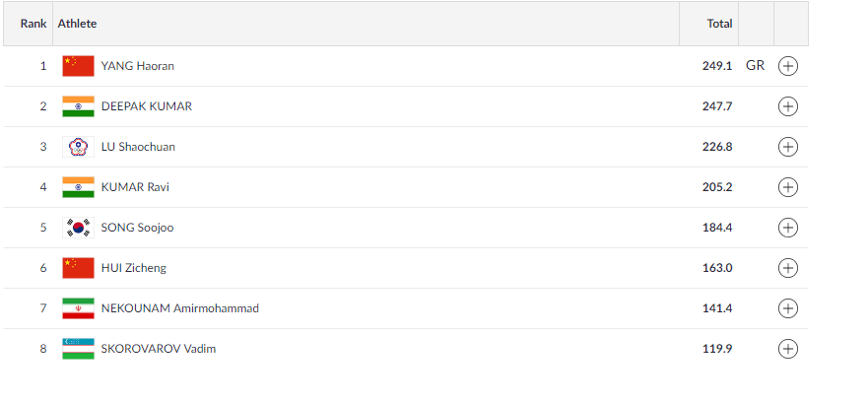This screenshot has width=868, height=402.
Task: Expand KUMAR Ravi score breakdown
Action: click(787, 187)
